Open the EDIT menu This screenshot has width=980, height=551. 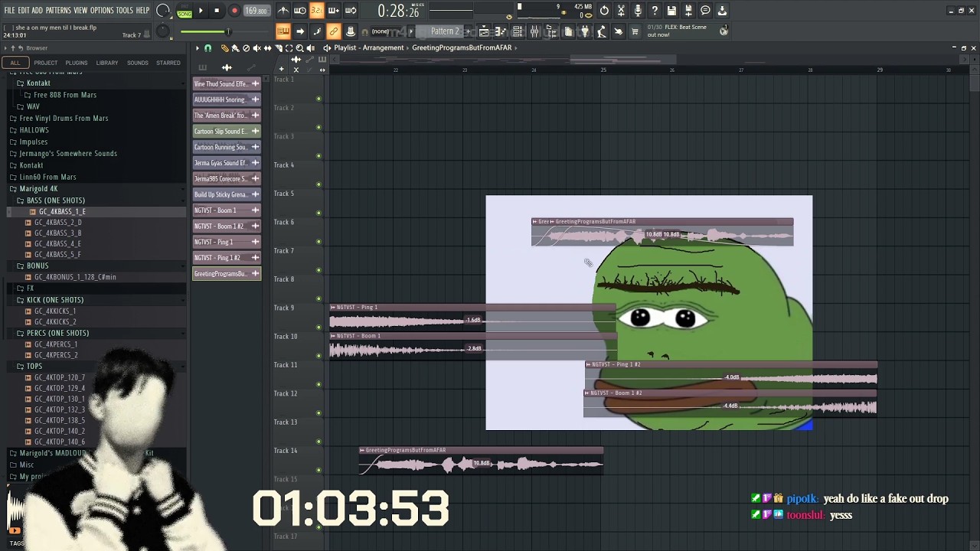click(x=24, y=11)
